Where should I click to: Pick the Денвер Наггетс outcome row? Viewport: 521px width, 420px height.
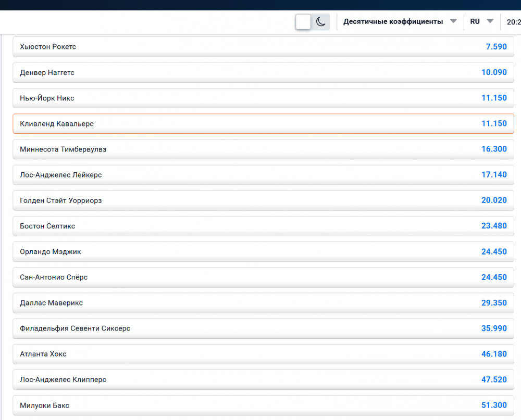[263, 72]
